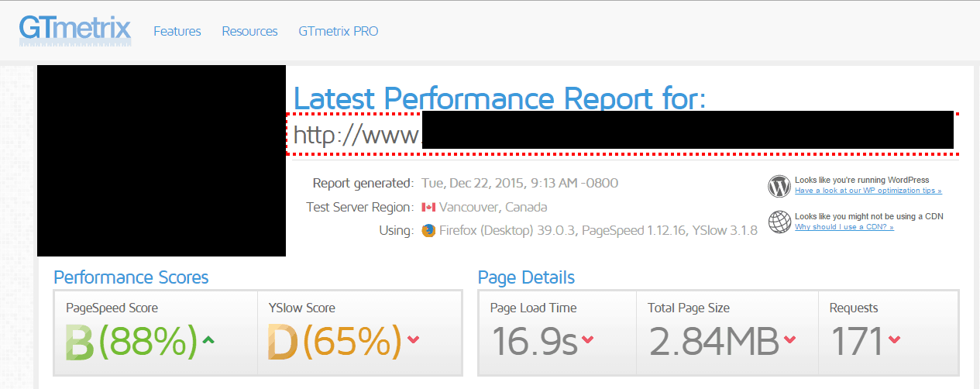Click the CDN globe icon
Screen dimensions: 980x389
click(779, 222)
